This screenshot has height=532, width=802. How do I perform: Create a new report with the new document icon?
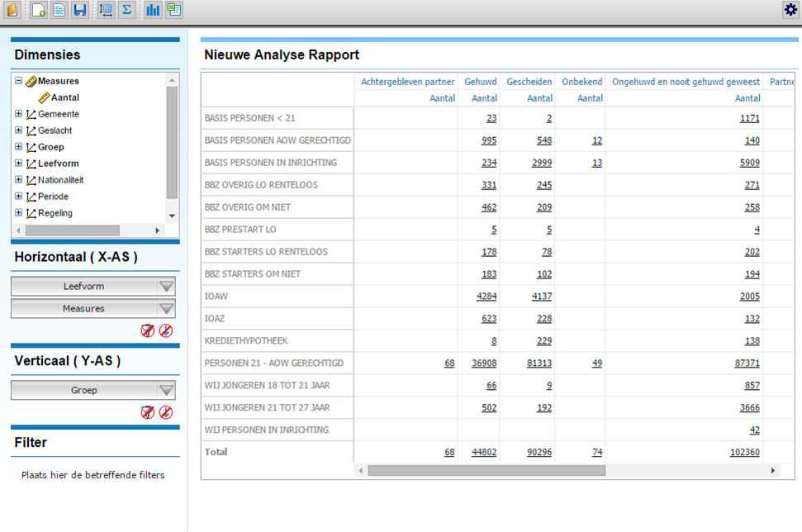(x=39, y=11)
